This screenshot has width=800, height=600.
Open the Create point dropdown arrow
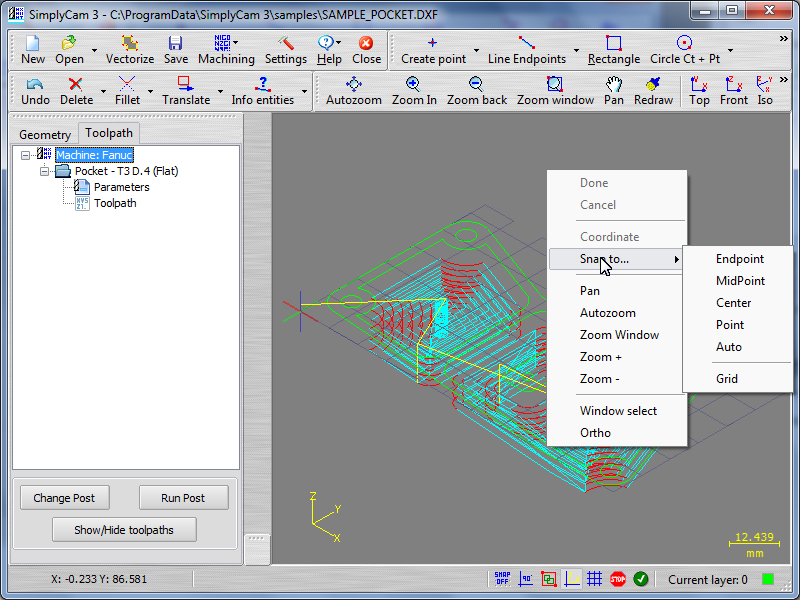477,50
